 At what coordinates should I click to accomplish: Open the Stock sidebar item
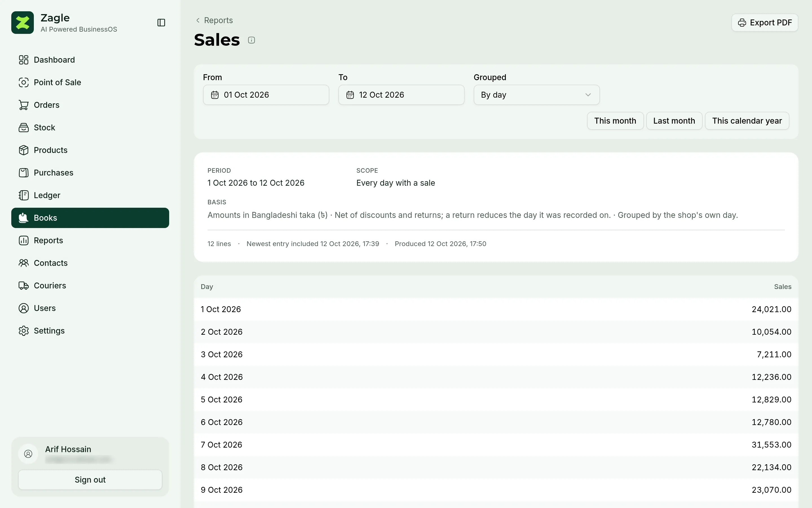pos(90,127)
